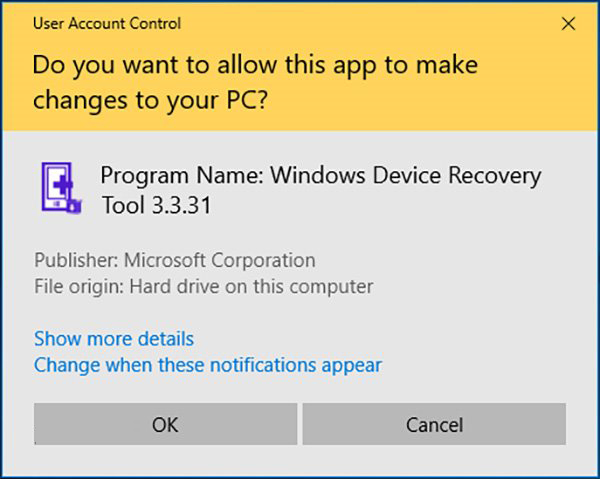Screen dimensions: 600x479
Task: Click the User Account Control title text
Action: 108,23
